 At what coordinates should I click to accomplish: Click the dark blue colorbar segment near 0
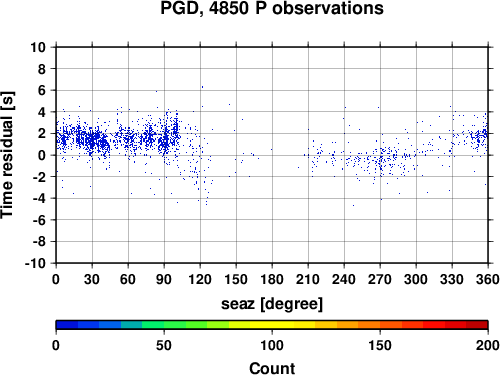(67, 325)
